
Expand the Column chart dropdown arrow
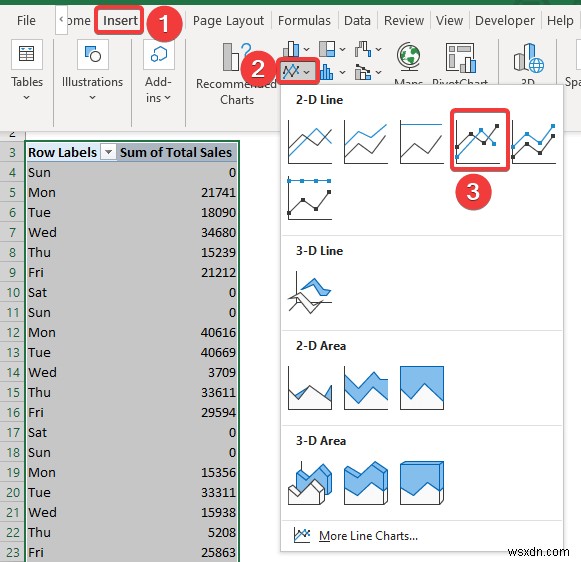306,49
